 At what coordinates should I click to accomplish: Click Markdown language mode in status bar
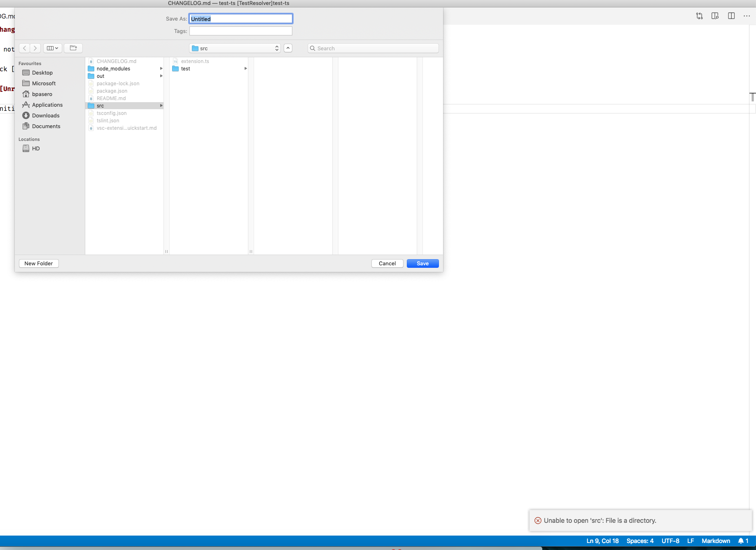coord(716,541)
